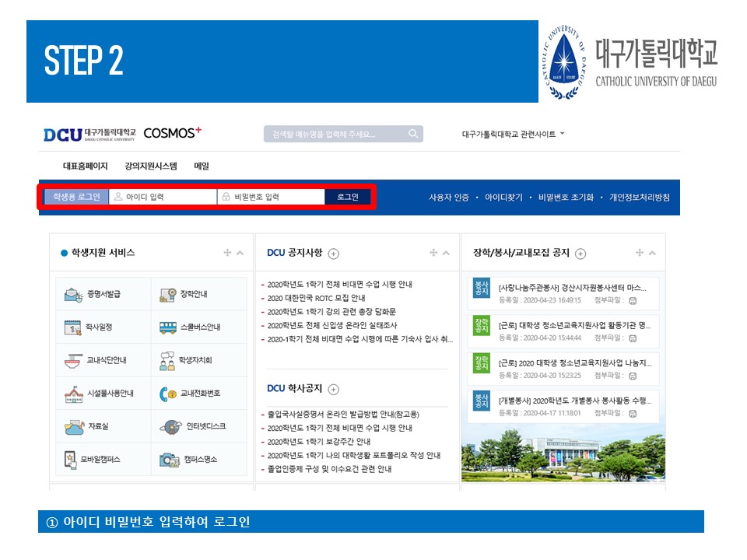Open the 인터넷디스크 disk icon
Image resolution: width=747 pixels, height=560 pixels.
(170, 426)
